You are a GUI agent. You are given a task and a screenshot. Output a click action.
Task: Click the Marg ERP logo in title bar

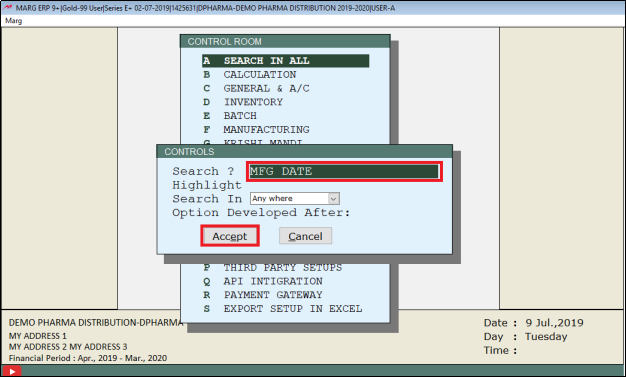8,8
